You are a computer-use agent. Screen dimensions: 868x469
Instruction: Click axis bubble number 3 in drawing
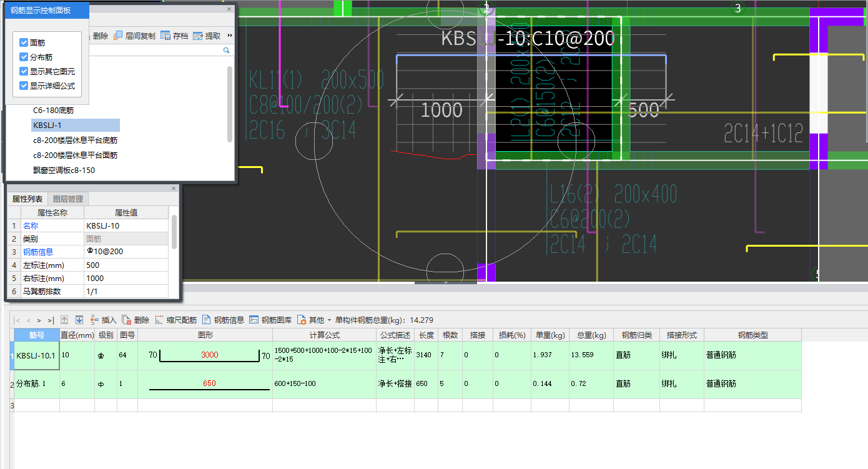(738, 8)
